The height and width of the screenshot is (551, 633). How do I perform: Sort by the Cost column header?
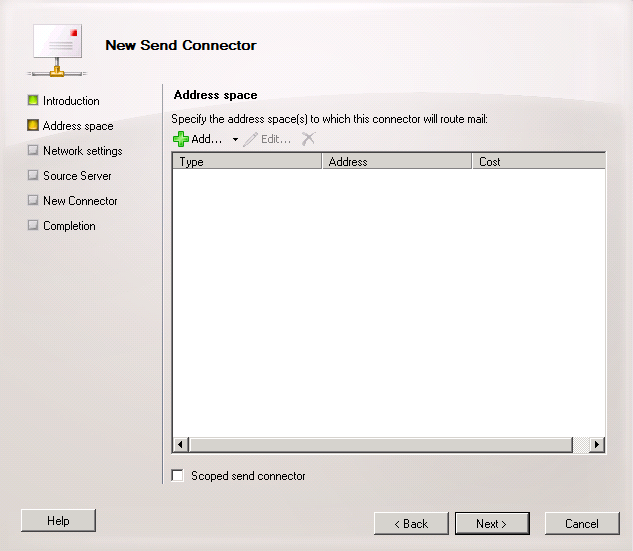[x=539, y=161]
